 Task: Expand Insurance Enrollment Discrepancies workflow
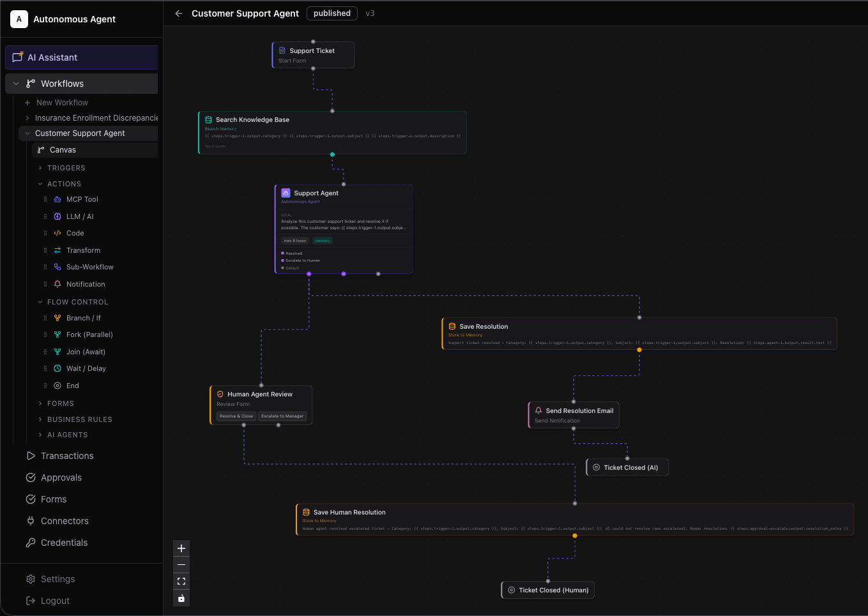pos(27,118)
